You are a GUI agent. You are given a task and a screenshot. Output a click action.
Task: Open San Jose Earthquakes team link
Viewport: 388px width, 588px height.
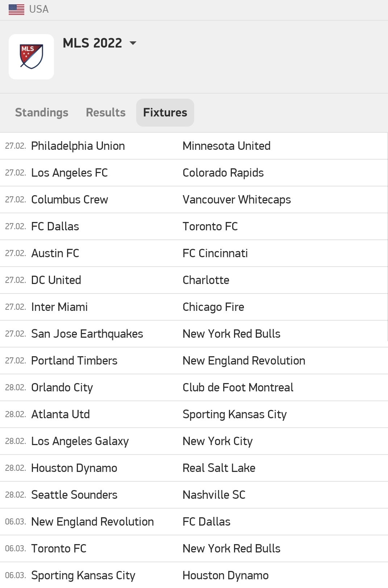(87, 334)
